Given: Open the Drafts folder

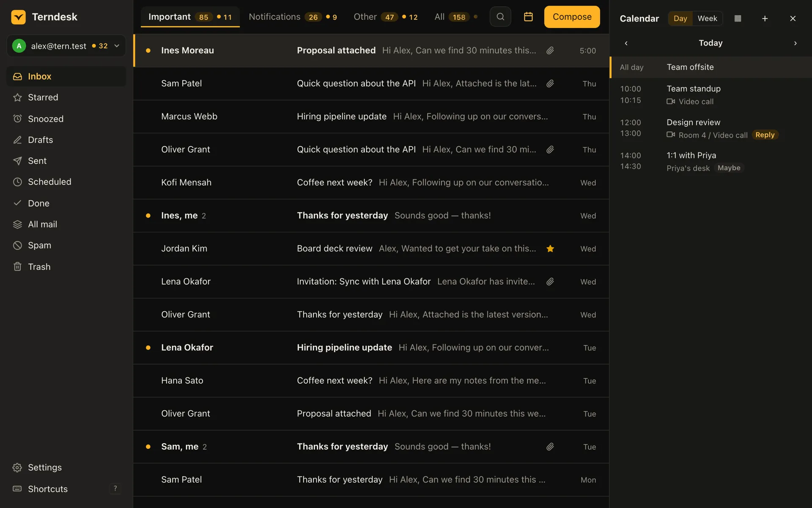Looking at the screenshot, I should click(x=66, y=140).
